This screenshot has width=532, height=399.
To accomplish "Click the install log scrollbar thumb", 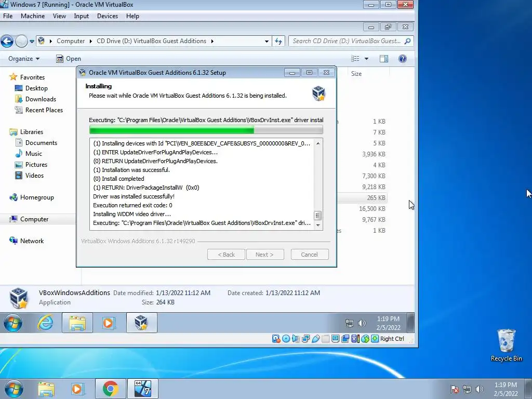I will [x=318, y=216].
